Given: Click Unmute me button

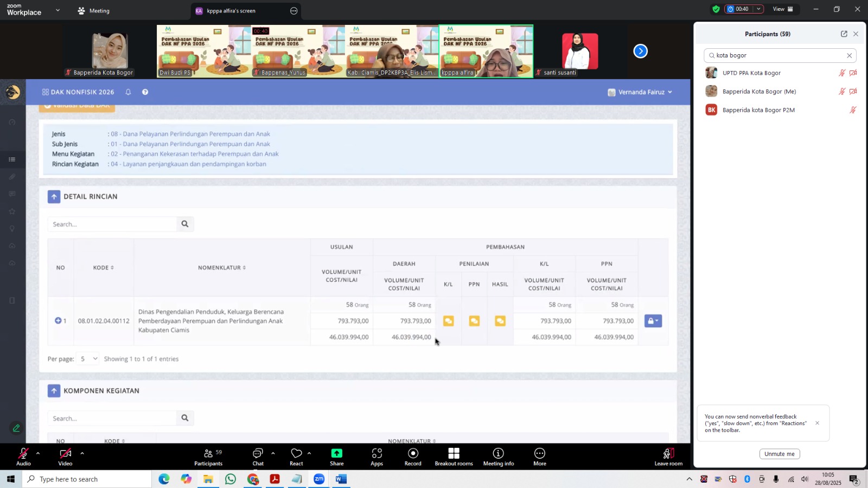Looking at the screenshot, I should point(780,454).
